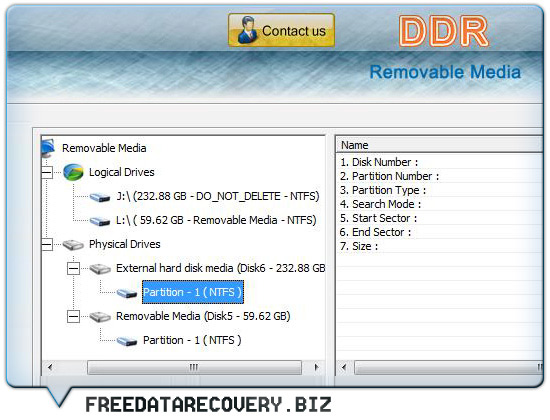Click the External hard disk media icon
Screen dimensions: 550x420
coord(100,269)
